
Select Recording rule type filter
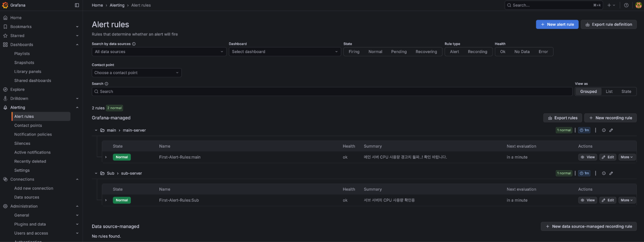tap(477, 52)
